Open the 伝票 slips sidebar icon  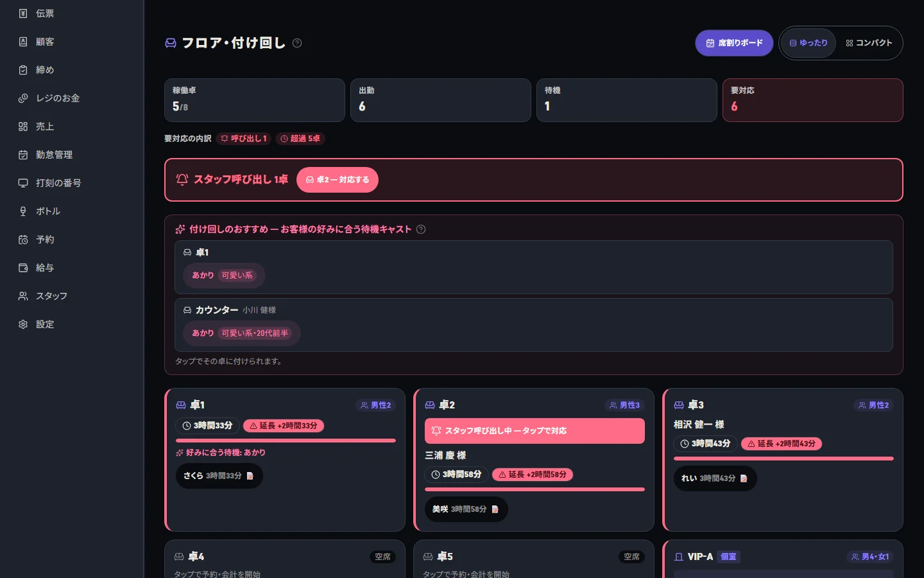[23, 13]
